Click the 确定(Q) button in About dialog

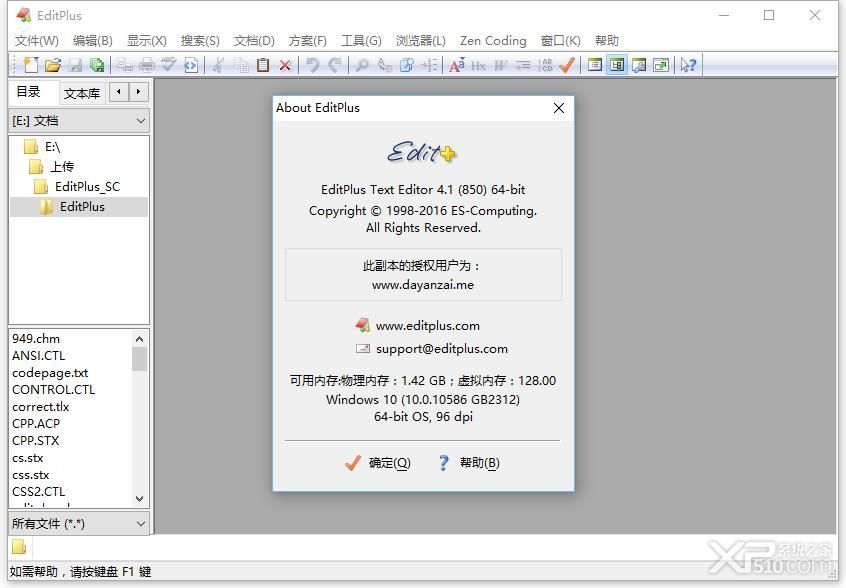point(378,463)
